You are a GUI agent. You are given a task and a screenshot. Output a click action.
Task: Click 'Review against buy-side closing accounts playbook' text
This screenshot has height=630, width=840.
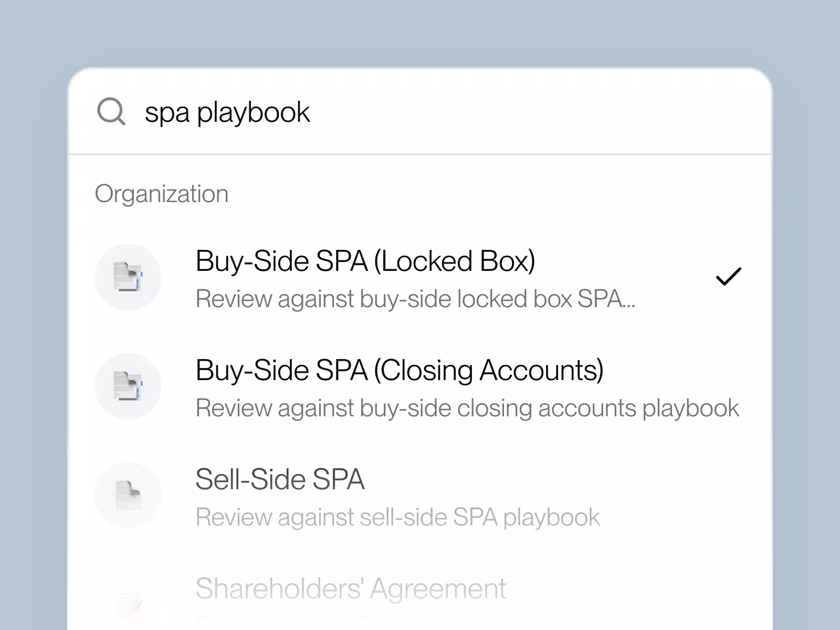click(x=467, y=408)
